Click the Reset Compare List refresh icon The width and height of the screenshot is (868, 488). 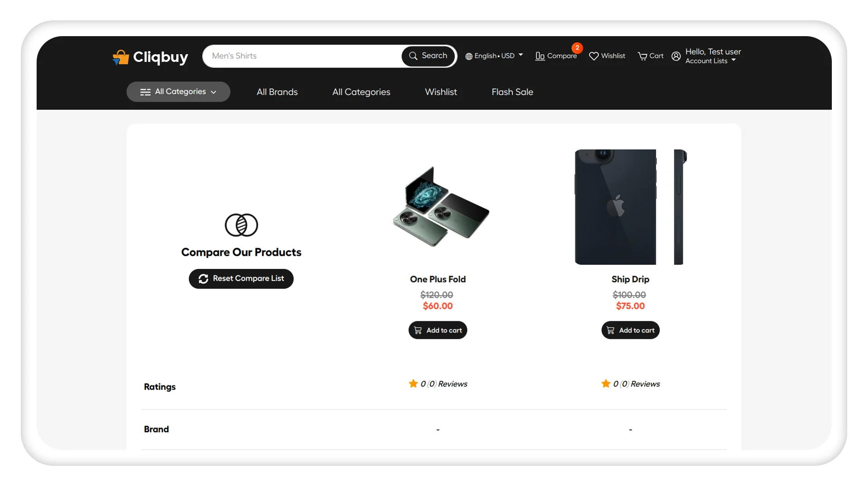pyautogui.click(x=203, y=278)
